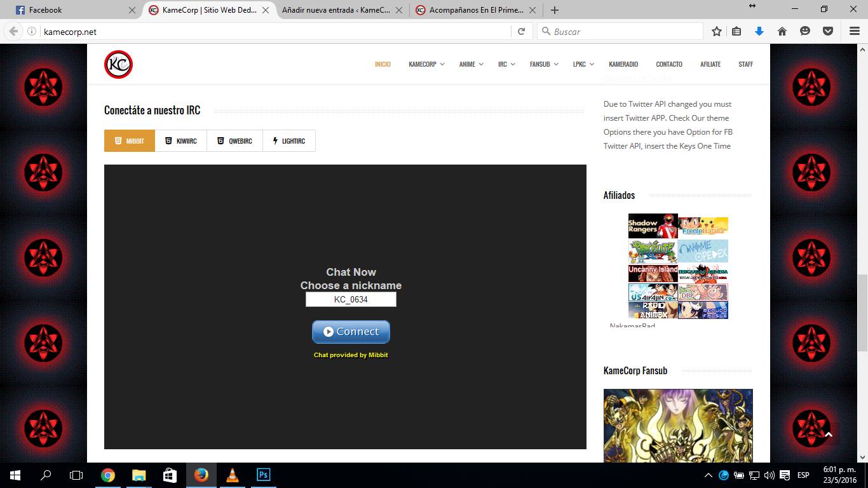The height and width of the screenshot is (488, 868).
Task: Go to the browser home icon
Action: point(782,31)
